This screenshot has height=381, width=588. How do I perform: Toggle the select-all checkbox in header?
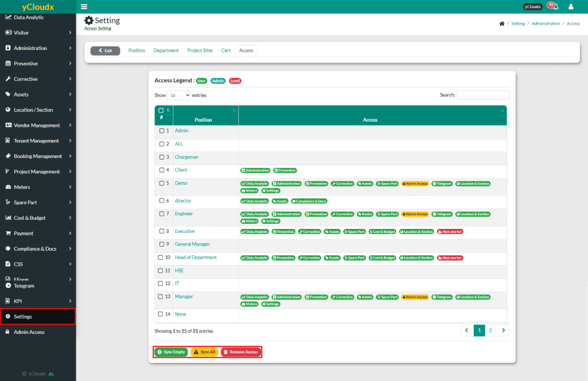point(161,110)
